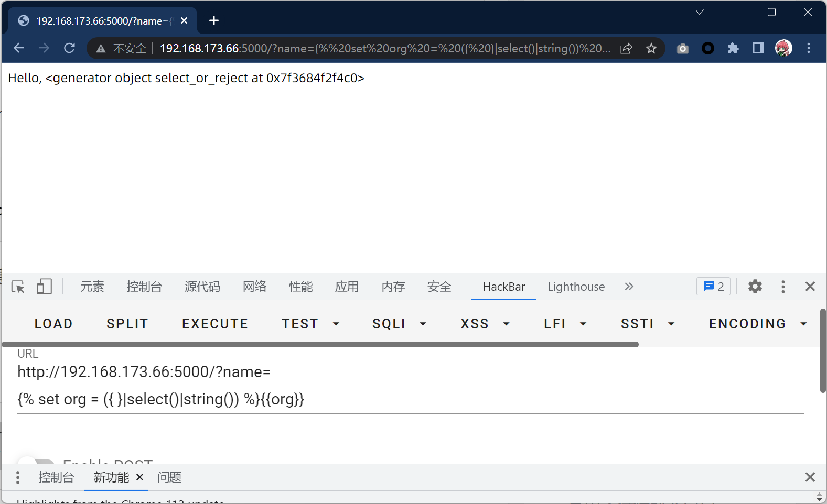Show more DevTools tabs with chevron

tap(629, 287)
